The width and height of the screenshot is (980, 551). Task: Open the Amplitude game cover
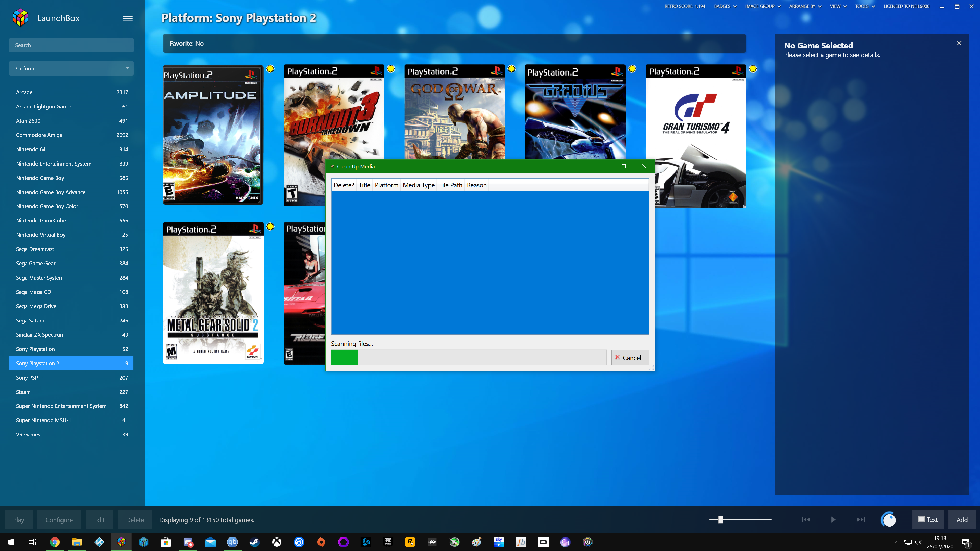point(213,135)
